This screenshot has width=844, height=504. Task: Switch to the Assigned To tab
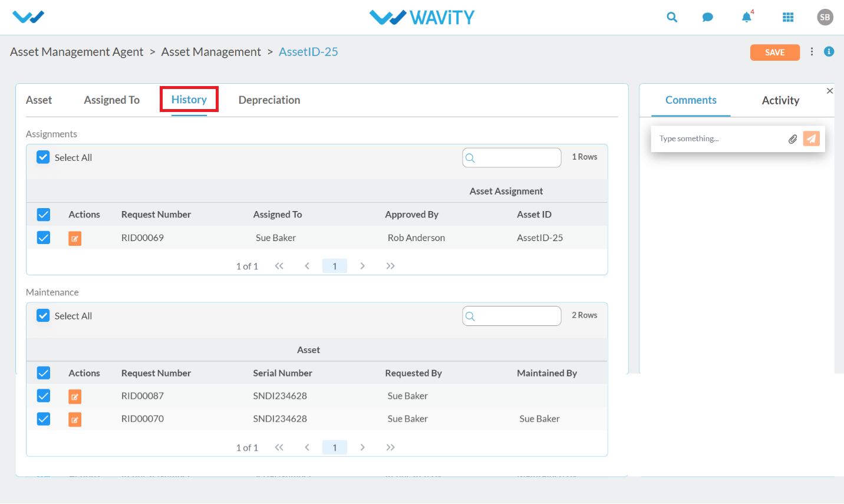pyautogui.click(x=112, y=100)
